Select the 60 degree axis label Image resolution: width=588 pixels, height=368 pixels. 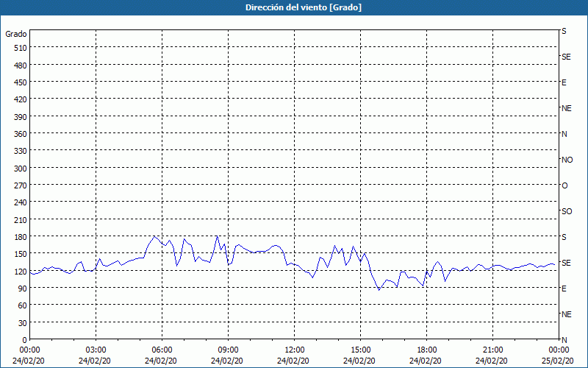click(x=23, y=305)
